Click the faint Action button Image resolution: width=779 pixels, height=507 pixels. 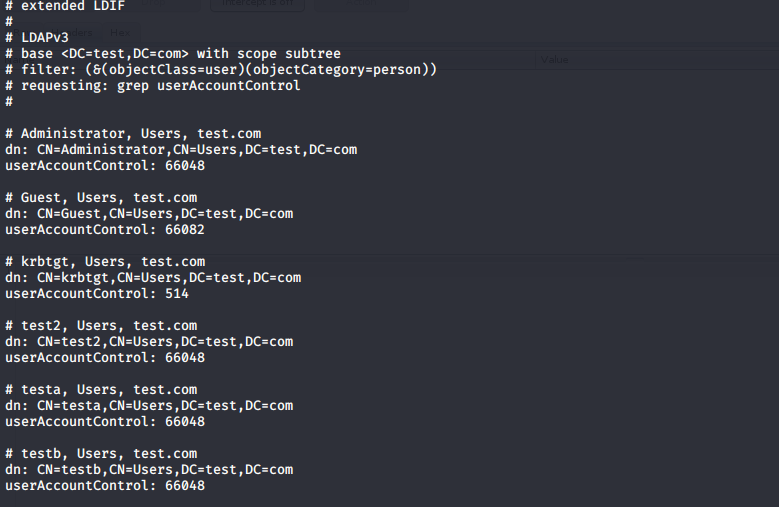coord(361,4)
